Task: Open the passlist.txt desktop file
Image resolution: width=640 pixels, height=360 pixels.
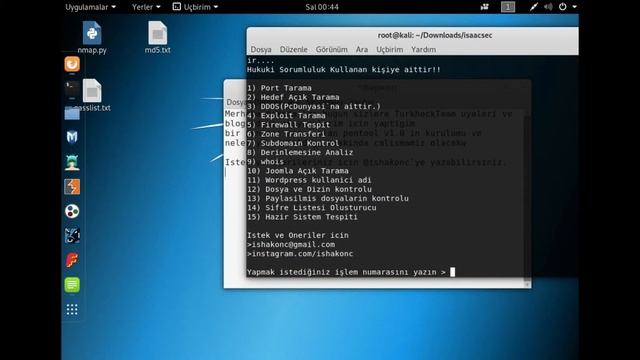Action: (x=92, y=95)
